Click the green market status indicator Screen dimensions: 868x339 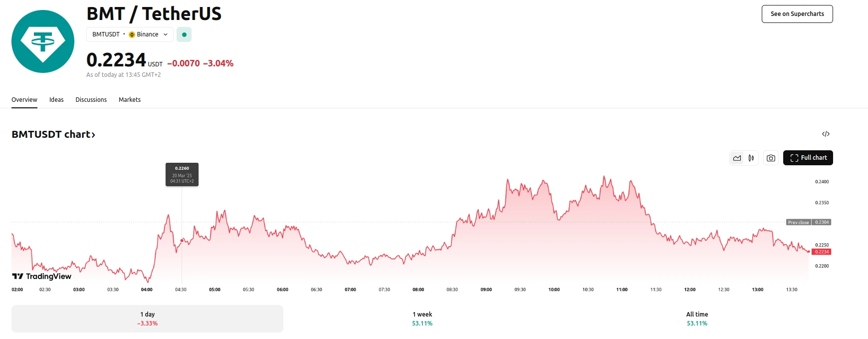(184, 34)
